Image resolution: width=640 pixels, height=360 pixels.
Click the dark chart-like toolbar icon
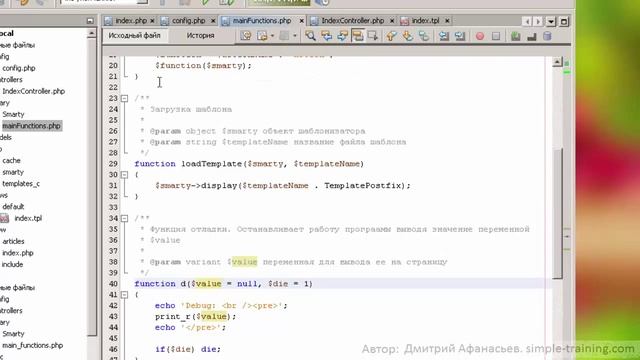531,36
